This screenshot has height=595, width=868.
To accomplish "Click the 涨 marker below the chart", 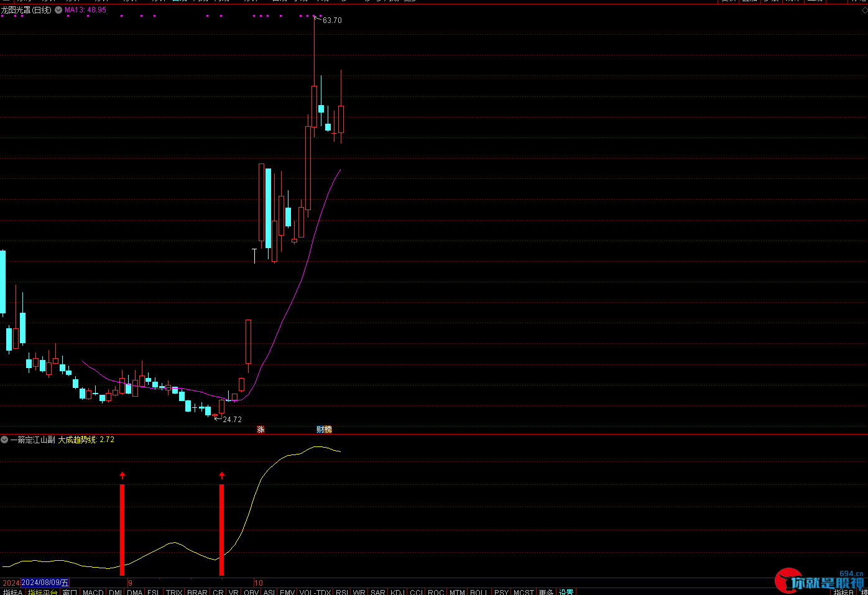I will pos(261,429).
